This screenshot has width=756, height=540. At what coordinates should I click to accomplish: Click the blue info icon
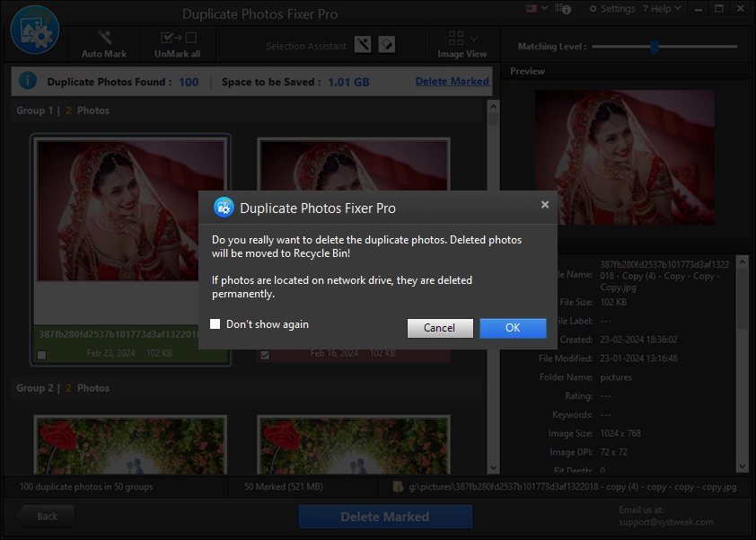pyautogui.click(x=28, y=81)
